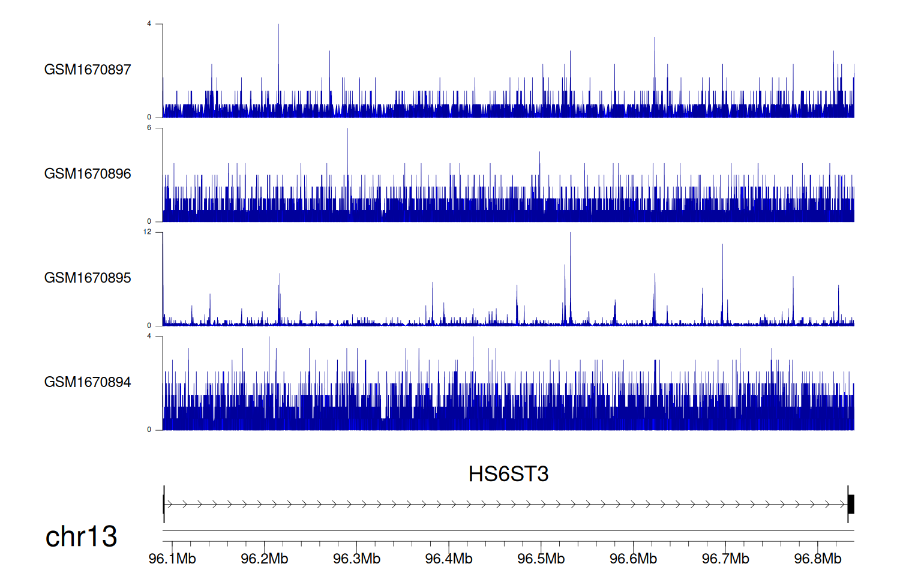
Task: Click the 96.7Mb position label
Action: click(725, 559)
